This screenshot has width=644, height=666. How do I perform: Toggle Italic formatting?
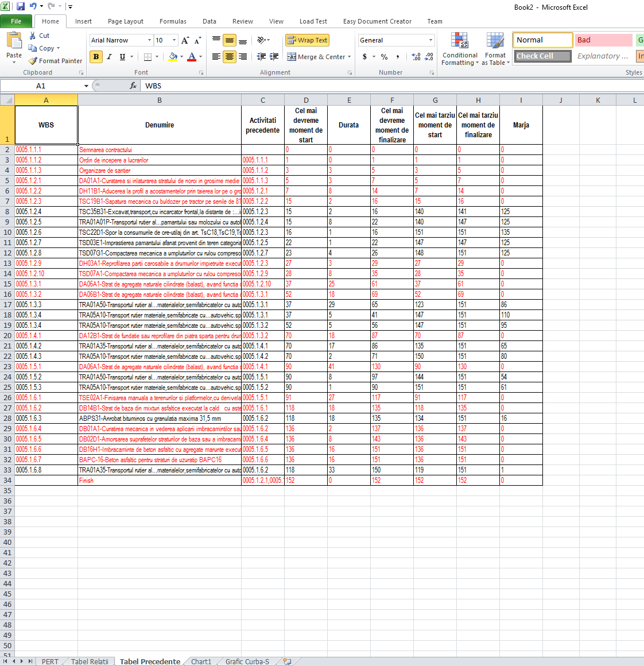tap(109, 56)
